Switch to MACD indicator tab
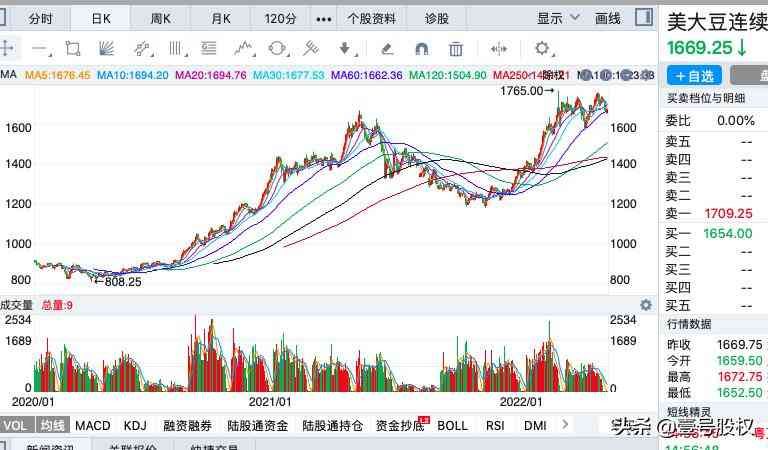Viewport: 768px width, 450px height. click(x=93, y=425)
